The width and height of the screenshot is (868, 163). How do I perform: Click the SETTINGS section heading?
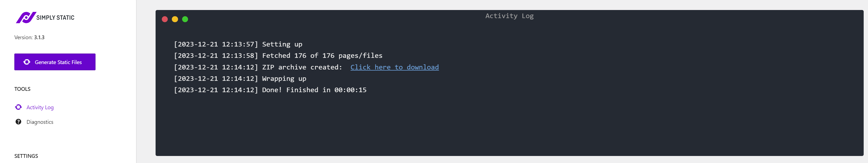26,156
